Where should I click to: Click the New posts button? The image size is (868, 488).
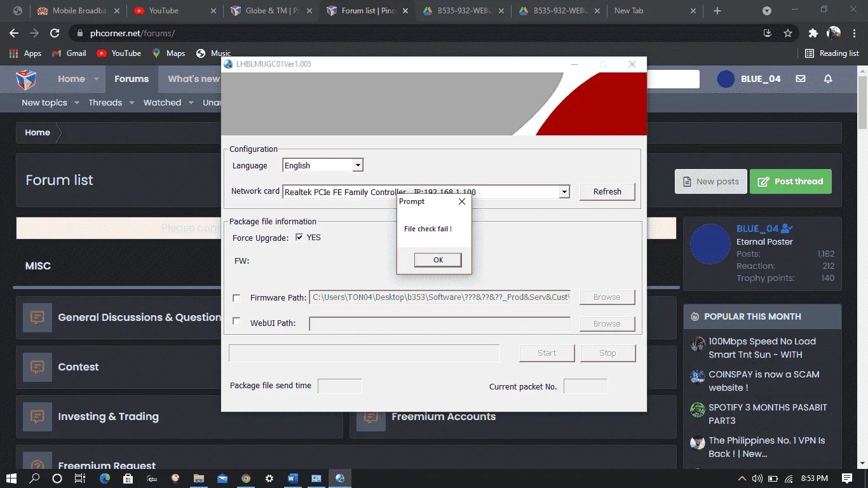tap(710, 181)
